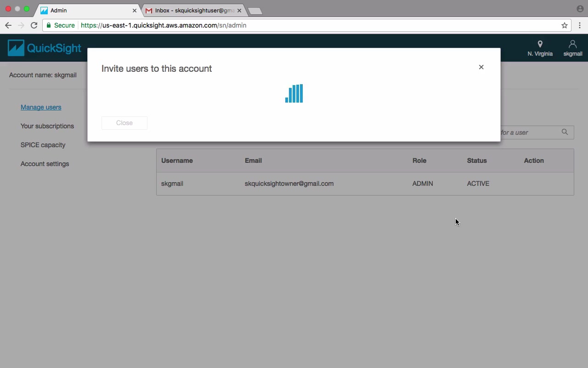Click the Invite users to this account title
This screenshot has height=368, width=588.
pyautogui.click(x=157, y=69)
